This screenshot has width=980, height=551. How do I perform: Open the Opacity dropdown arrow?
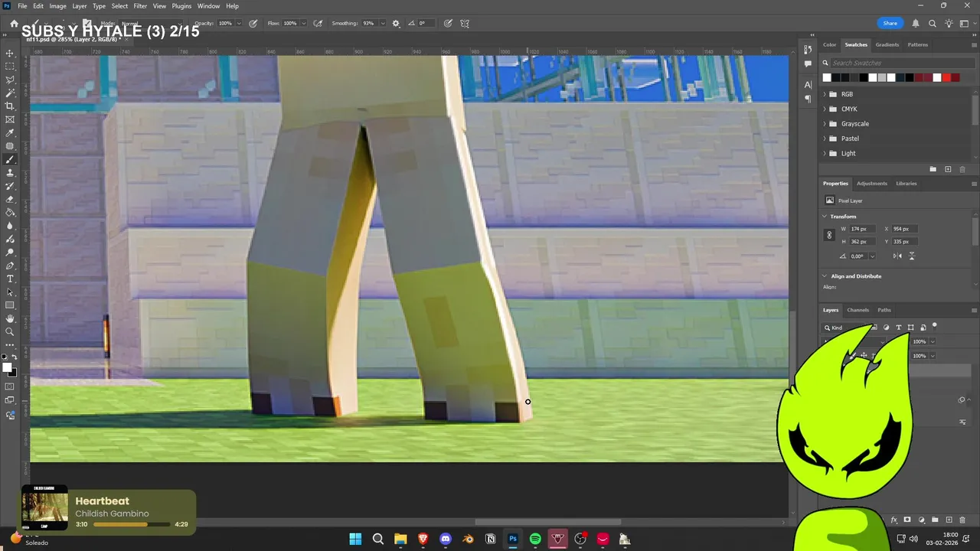(239, 24)
